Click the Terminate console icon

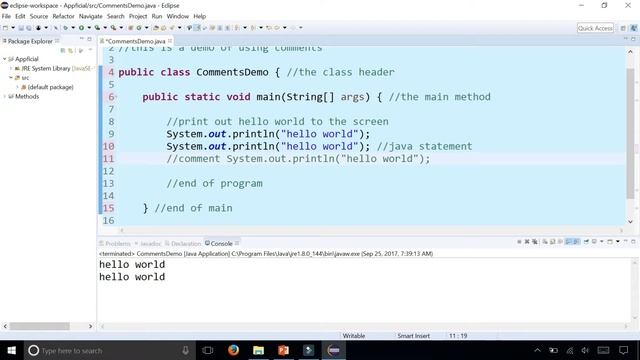519,242
